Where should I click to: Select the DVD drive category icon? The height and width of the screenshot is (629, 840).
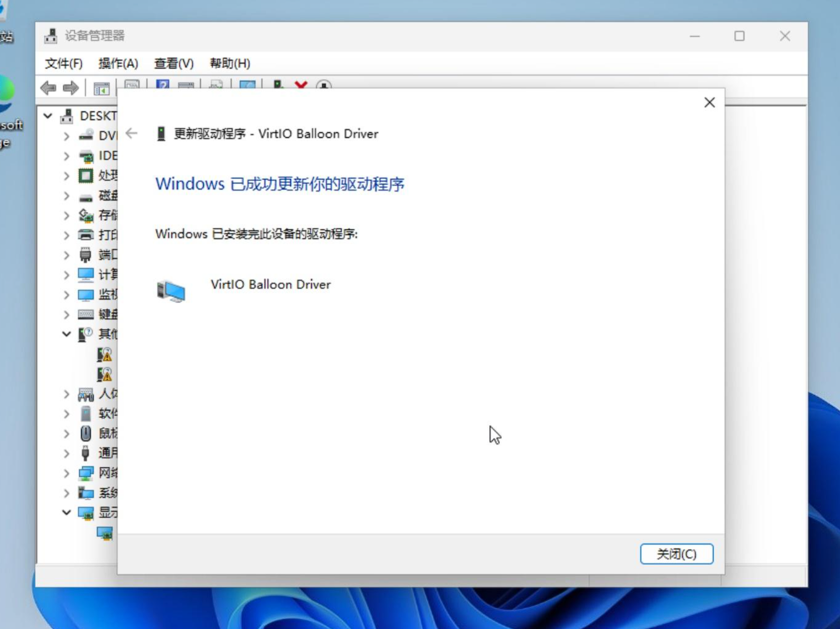86,135
